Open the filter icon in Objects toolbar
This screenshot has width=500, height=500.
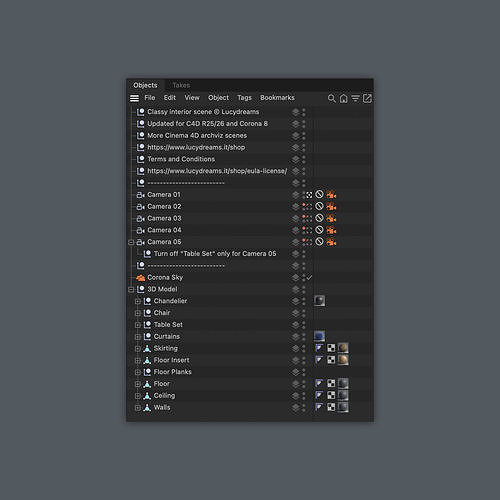tap(355, 98)
